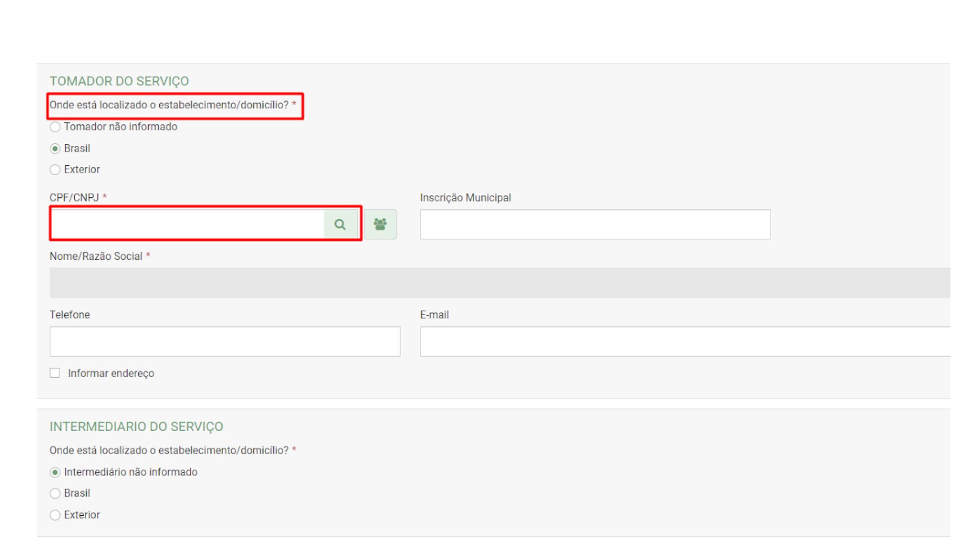The width and height of the screenshot is (980, 551).
Task: Click the Tomador não informado label text
Action: [120, 127]
